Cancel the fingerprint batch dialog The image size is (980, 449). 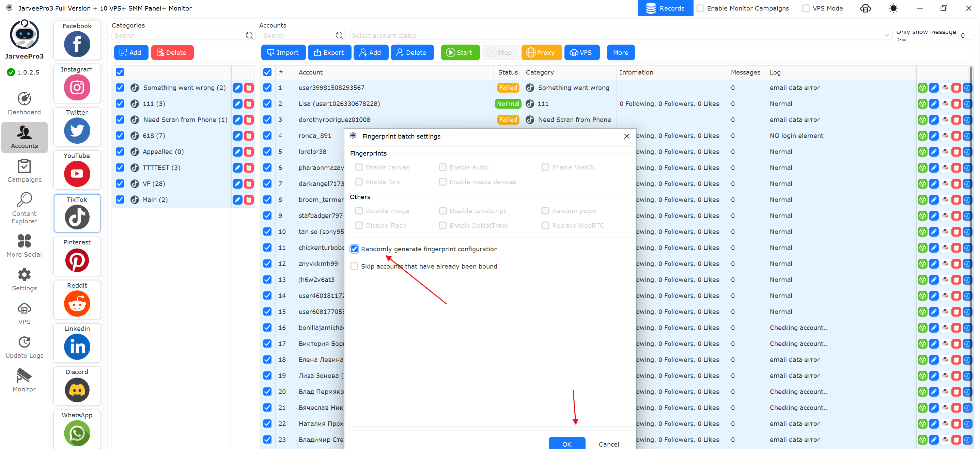click(x=608, y=444)
